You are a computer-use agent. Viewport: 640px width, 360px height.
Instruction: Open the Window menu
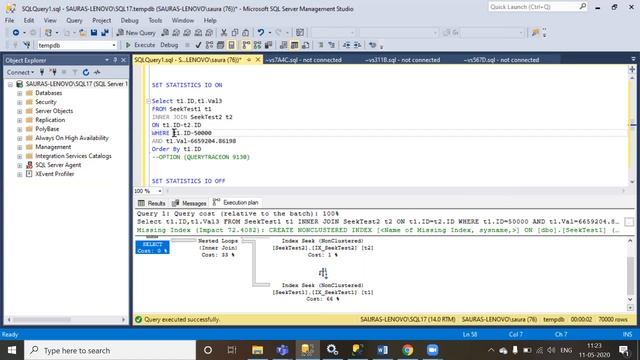point(182,20)
